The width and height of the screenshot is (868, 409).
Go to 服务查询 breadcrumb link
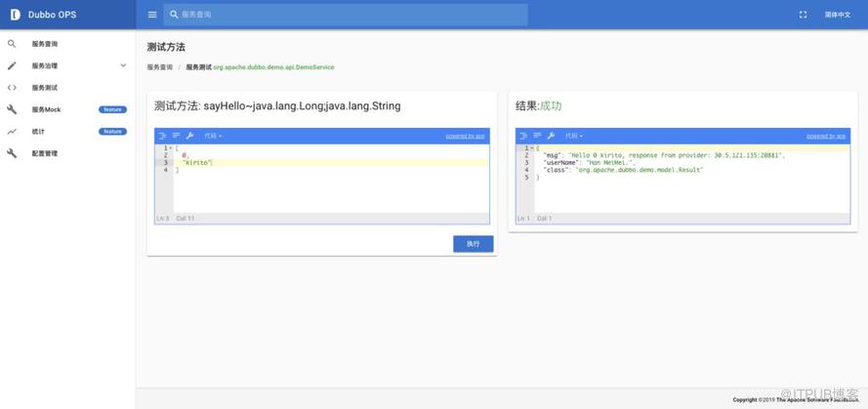pyautogui.click(x=160, y=67)
